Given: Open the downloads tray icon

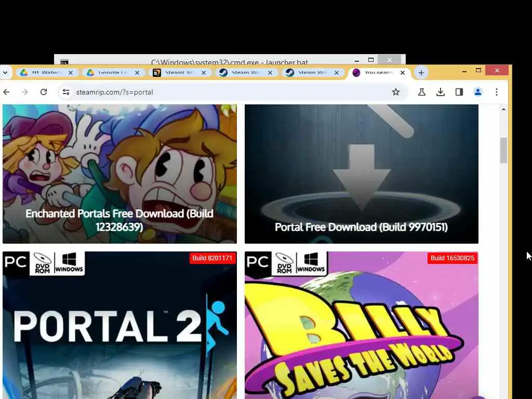Looking at the screenshot, I should pos(441,92).
